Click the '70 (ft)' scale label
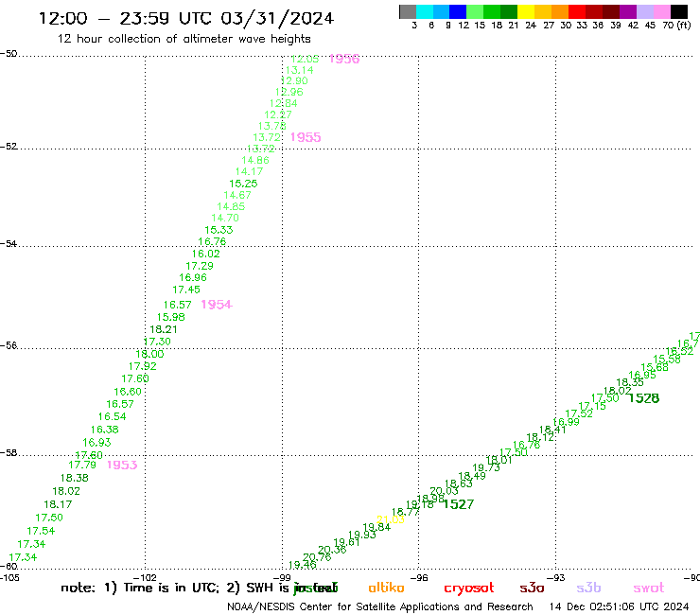This screenshot has height=615, width=700. coord(676,25)
